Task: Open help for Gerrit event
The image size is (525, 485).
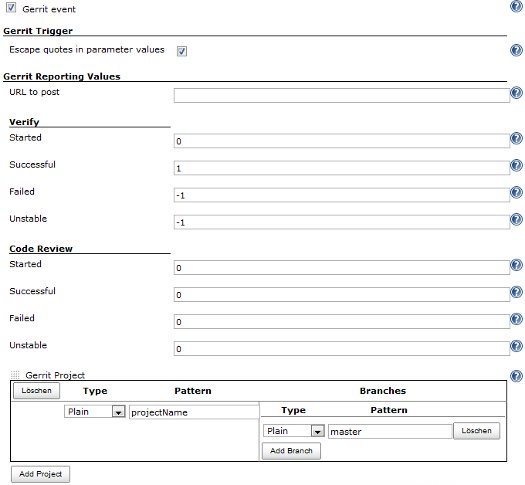Action: 516,6
